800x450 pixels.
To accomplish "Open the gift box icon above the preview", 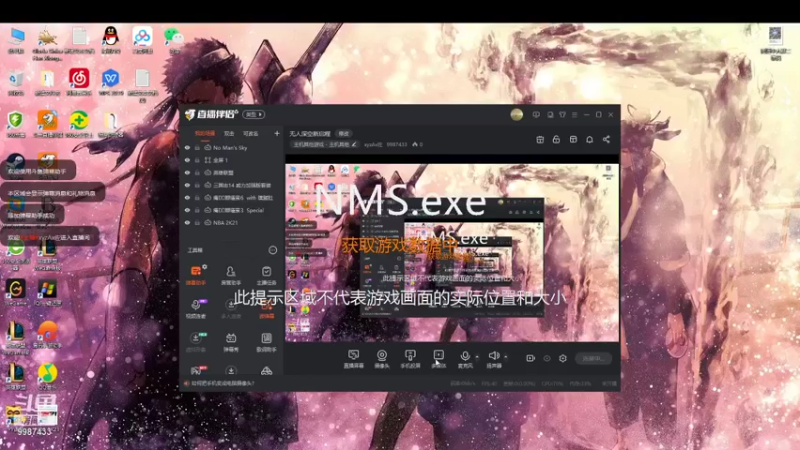I will pyautogui.click(x=540, y=139).
